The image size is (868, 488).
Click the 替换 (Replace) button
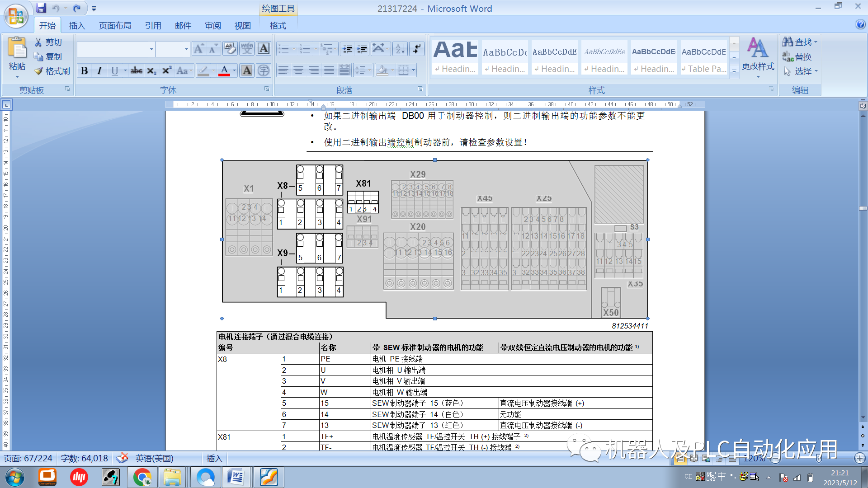pos(804,57)
